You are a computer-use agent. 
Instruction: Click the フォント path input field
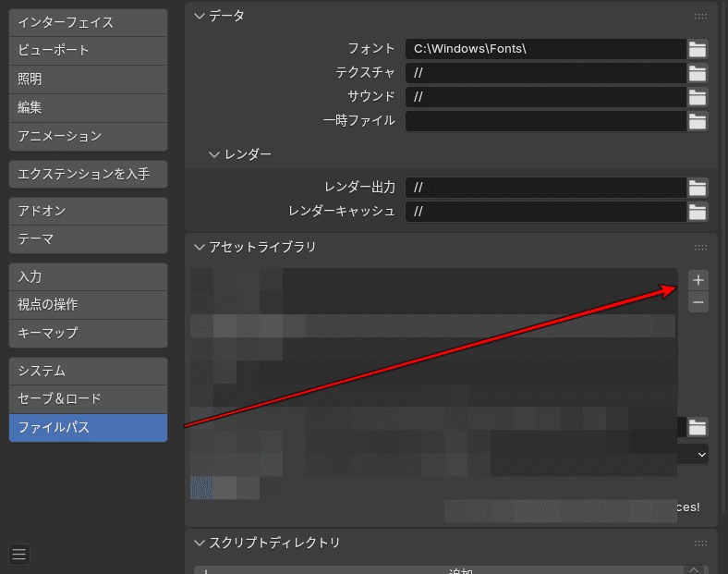pos(545,49)
